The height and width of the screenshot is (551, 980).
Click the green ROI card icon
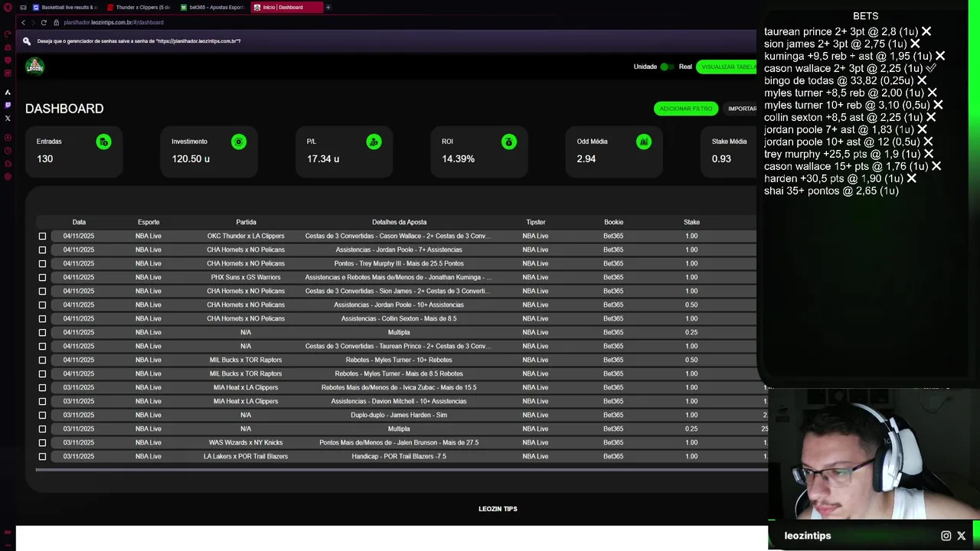(x=508, y=142)
